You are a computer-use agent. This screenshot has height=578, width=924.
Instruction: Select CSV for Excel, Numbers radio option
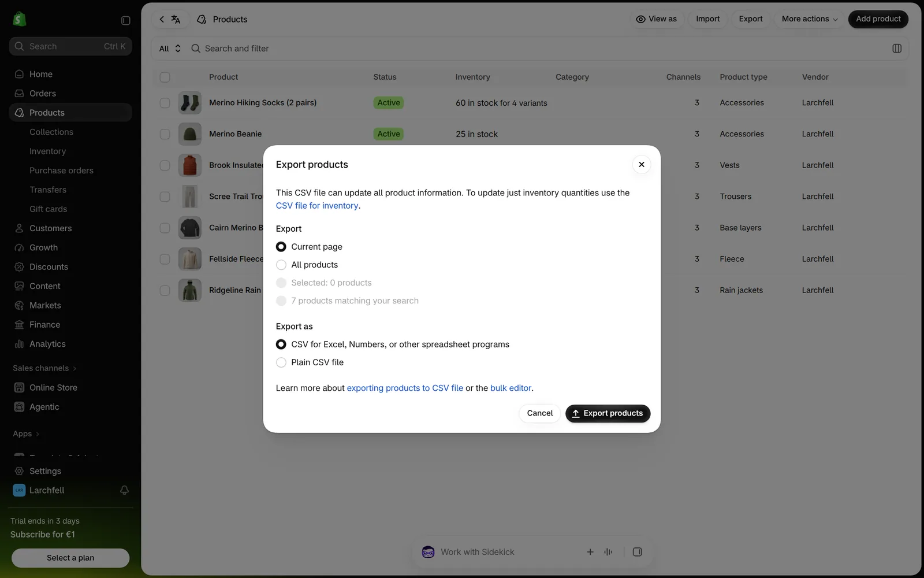click(281, 344)
